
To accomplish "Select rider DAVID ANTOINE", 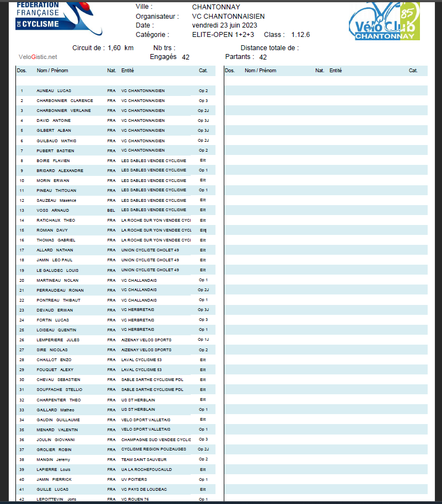I will click(x=53, y=121).
